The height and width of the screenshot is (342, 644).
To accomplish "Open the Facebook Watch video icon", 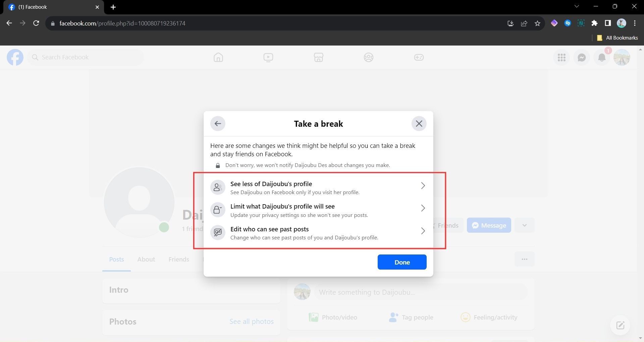I will (268, 57).
